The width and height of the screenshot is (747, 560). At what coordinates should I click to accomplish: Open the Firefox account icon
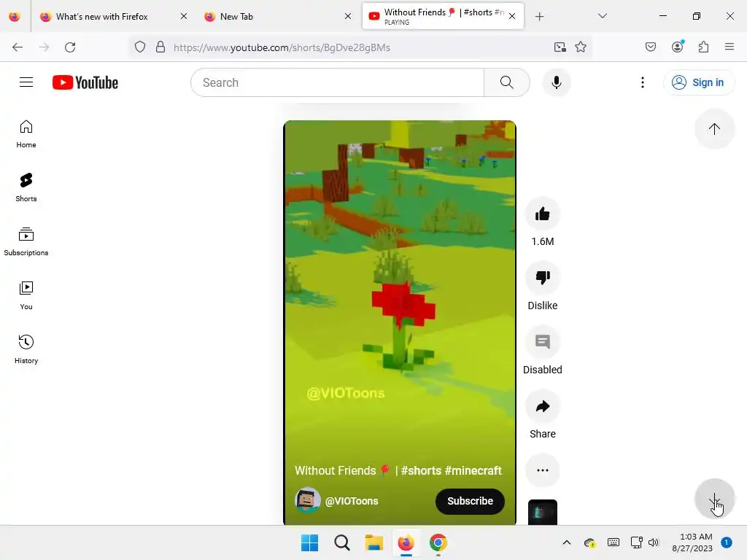[678, 47]
